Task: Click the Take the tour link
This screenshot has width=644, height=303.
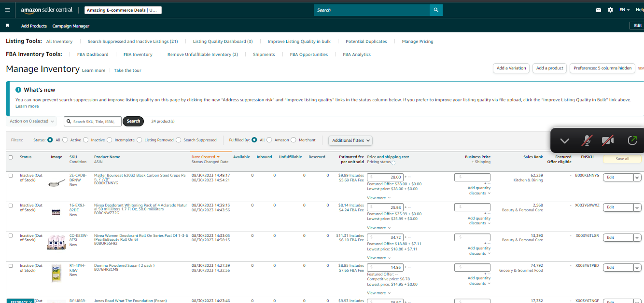Action: pos(127,70)
